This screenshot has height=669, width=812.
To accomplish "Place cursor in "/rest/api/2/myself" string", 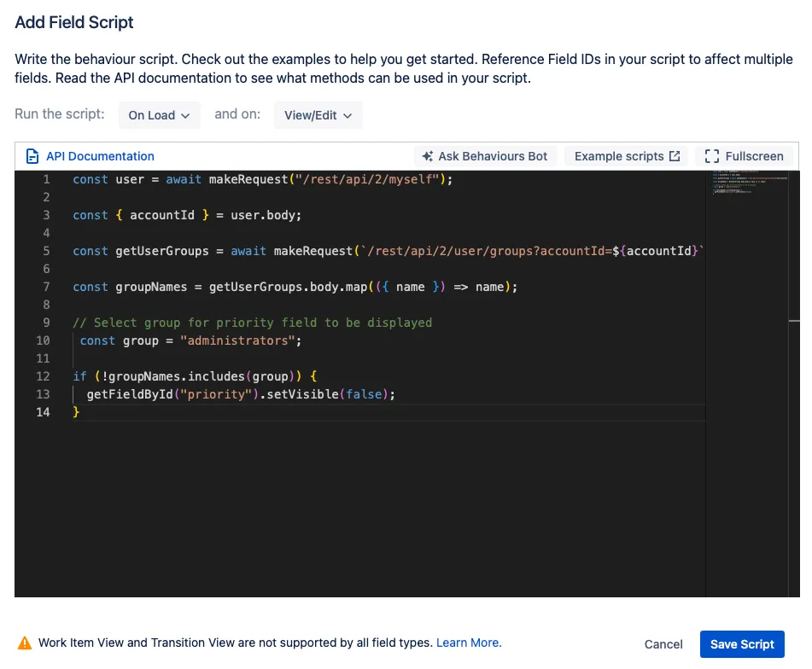I will point(367,179).
